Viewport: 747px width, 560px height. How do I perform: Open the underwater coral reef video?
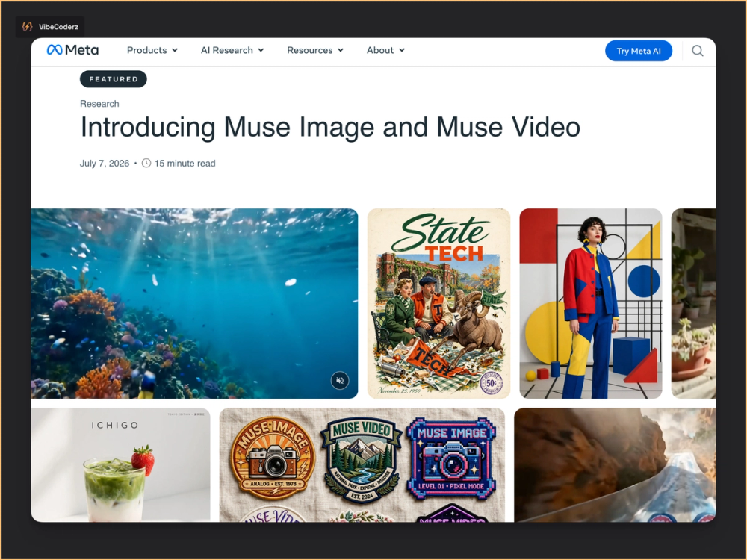coord(194,303)
